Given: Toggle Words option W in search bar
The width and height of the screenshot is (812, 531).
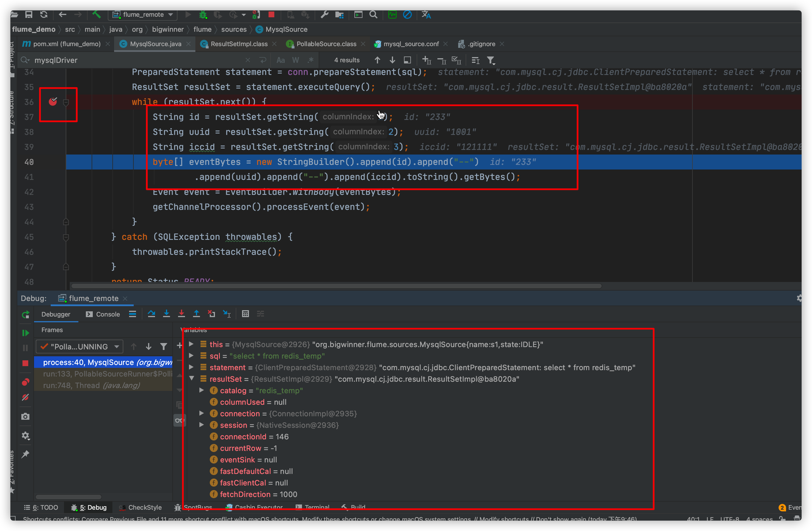Looking at the screenshot, I should point(295,60).
